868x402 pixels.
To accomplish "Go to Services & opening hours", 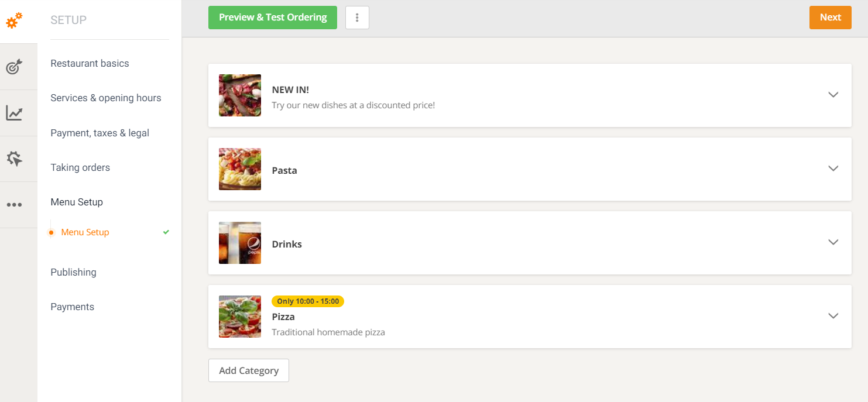I will [x=106, y=98].
